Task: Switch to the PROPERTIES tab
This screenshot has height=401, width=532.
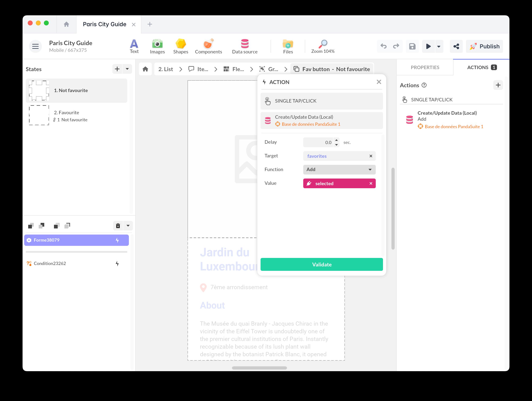Action: click(425, 67)
